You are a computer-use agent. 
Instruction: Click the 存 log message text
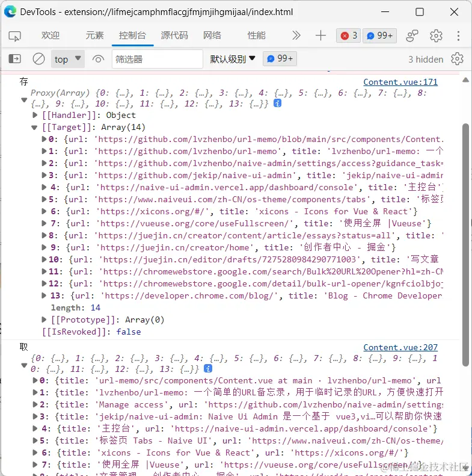(23, 81)
